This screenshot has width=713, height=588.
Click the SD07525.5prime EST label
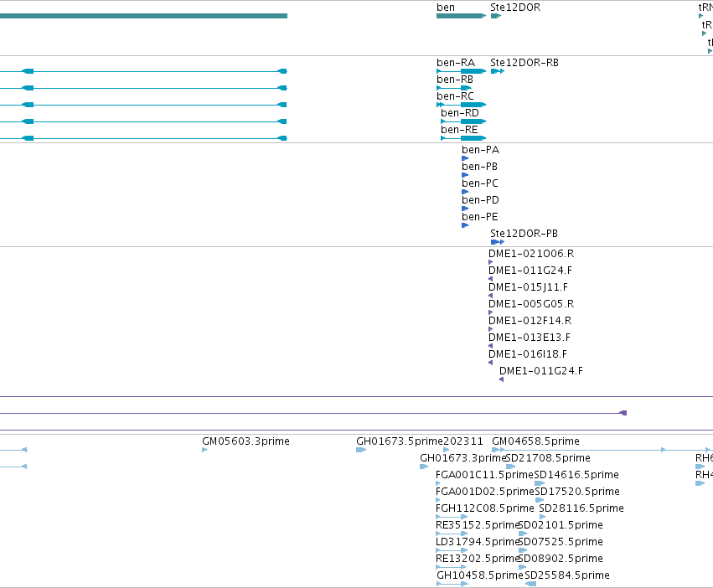coord(561,542)
